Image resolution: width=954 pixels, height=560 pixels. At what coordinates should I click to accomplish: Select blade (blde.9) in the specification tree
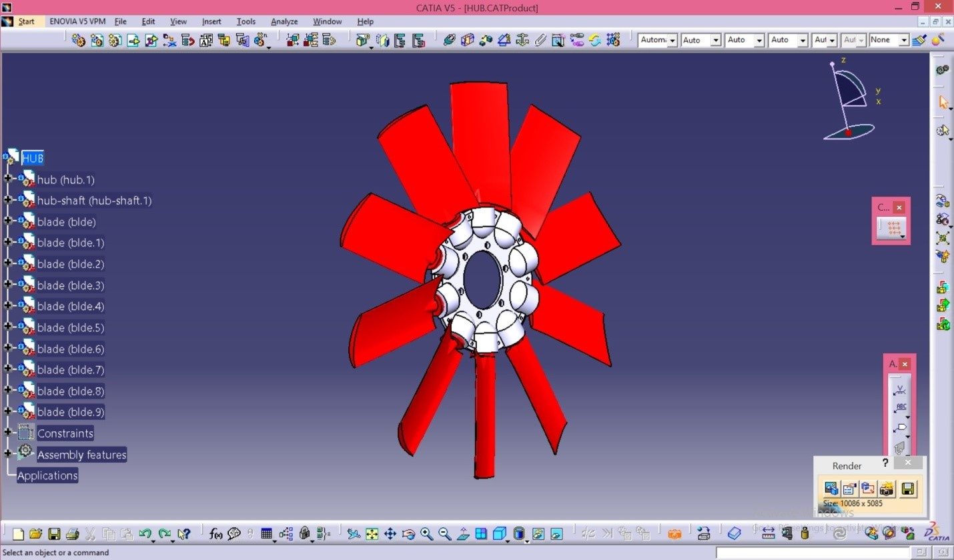[71, 412]
